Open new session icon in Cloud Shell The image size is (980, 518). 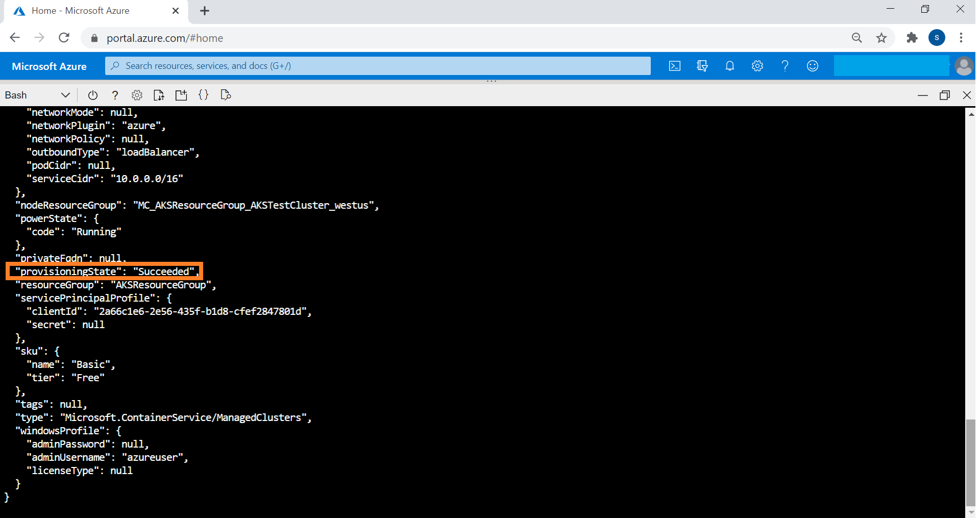(x=181, y=95)
